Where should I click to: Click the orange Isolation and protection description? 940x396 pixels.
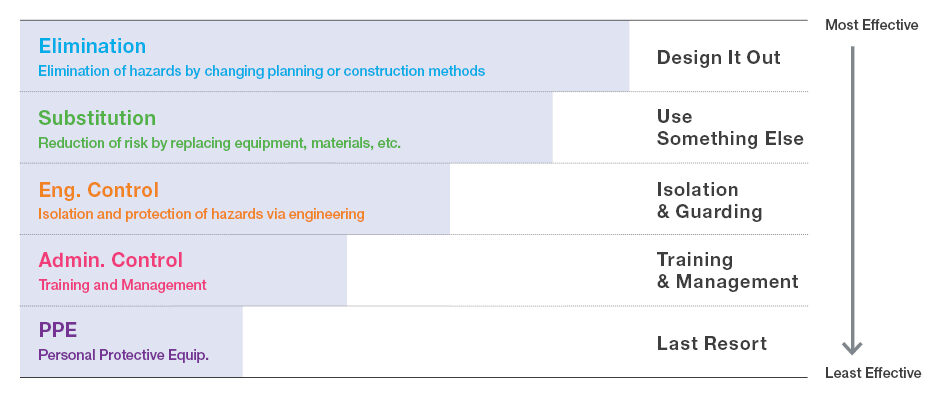point(201,214)
